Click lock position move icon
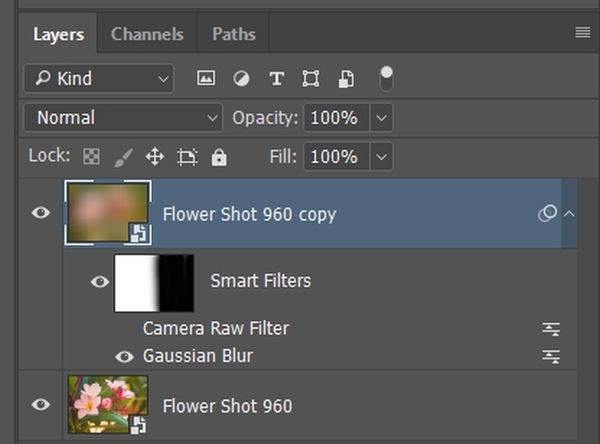The height and width of the screenshot is (444, 600). (x=155, y=157)
